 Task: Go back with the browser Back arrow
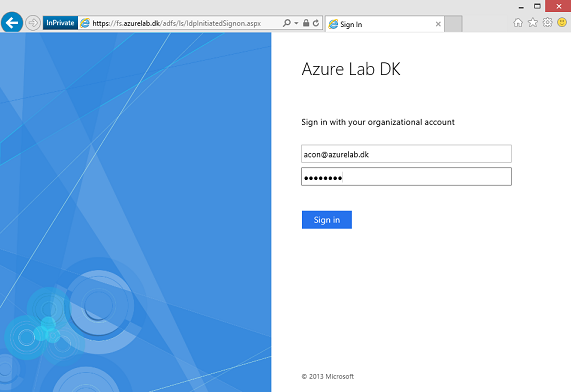click(12, 23)
